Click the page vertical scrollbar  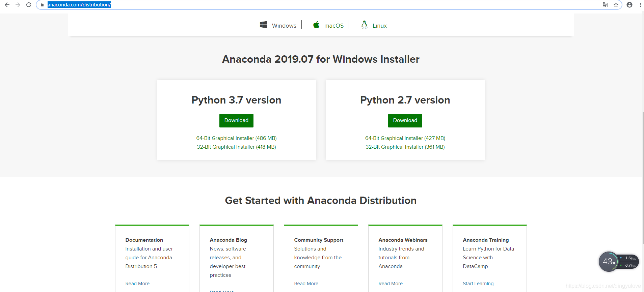click(643, 178)
